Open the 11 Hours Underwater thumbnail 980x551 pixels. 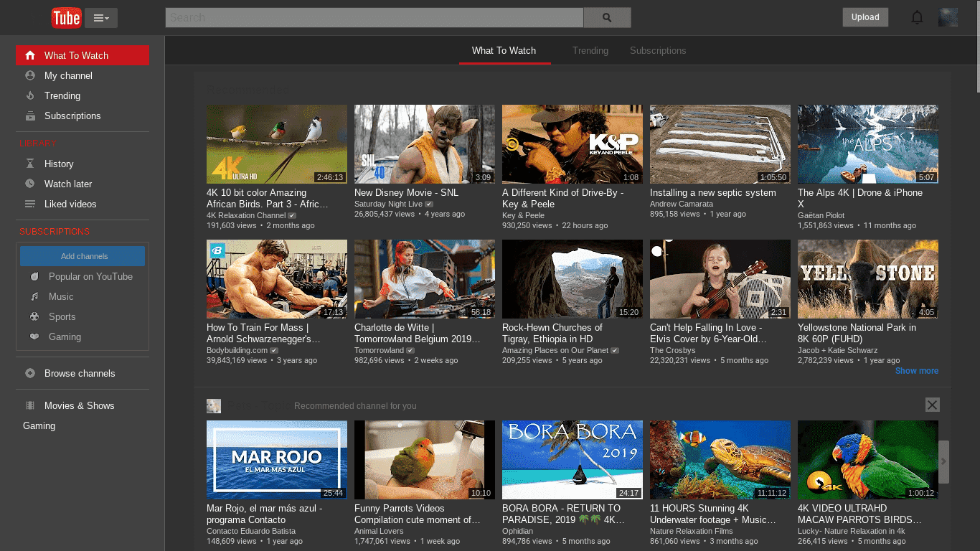pos(720,460)
